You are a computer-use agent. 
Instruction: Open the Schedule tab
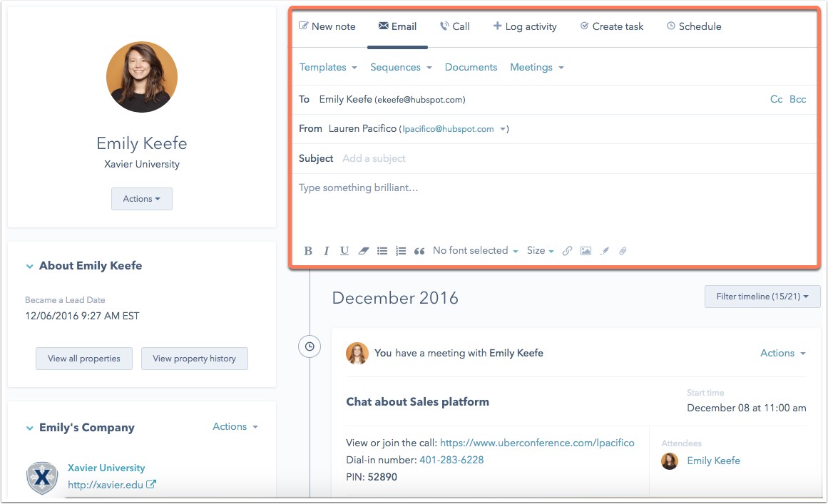point(694,26)
